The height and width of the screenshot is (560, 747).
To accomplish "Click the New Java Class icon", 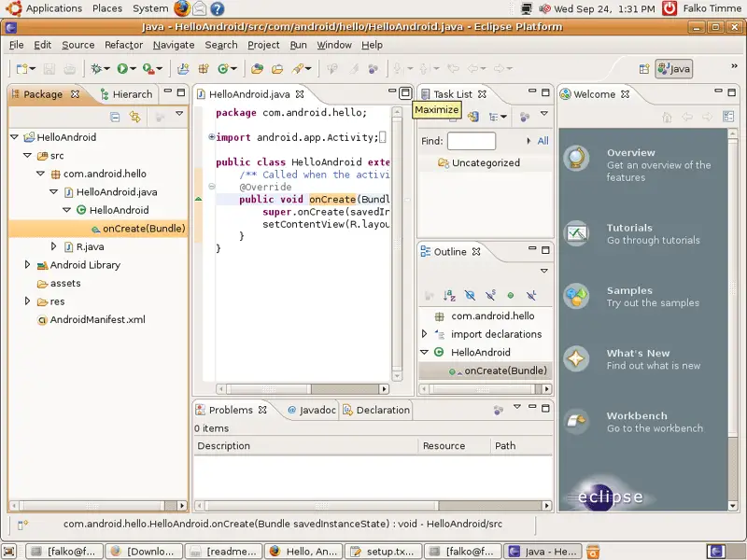I will (223, 69).
